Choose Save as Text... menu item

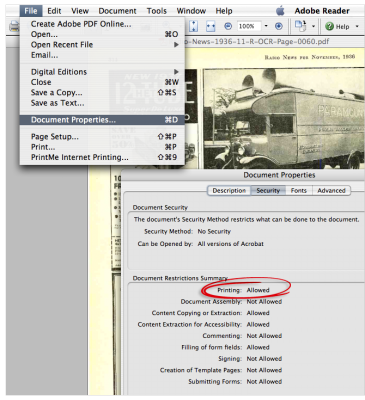(102, 103)
